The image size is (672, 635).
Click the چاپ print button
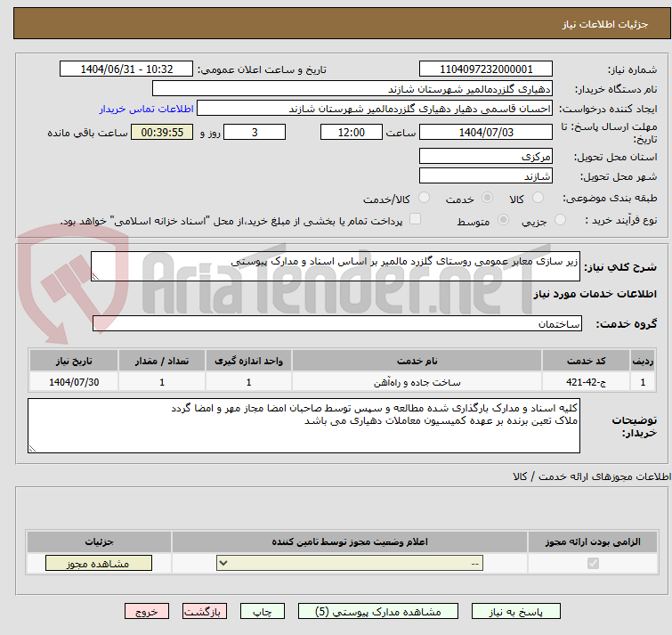(x=263, y=612)
